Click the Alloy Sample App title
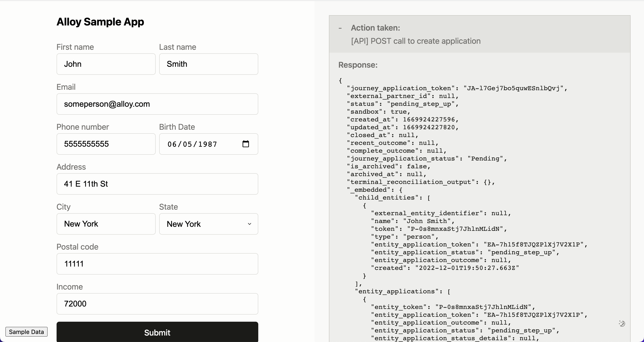 pyautogui.click(x=100, y=22)
